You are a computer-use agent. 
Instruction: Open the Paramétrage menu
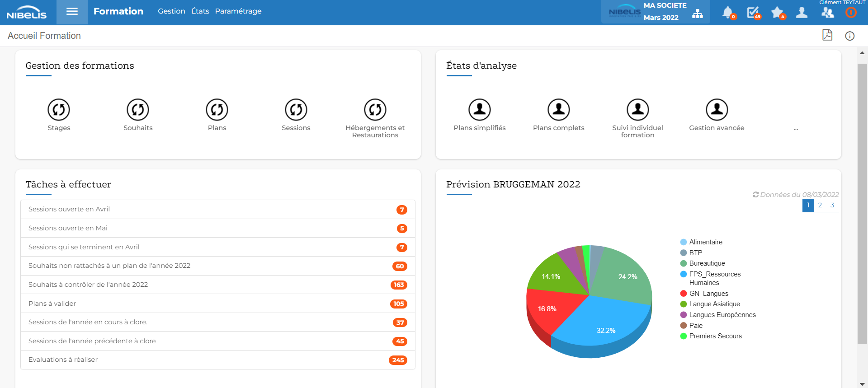click(x=238, y=11)
